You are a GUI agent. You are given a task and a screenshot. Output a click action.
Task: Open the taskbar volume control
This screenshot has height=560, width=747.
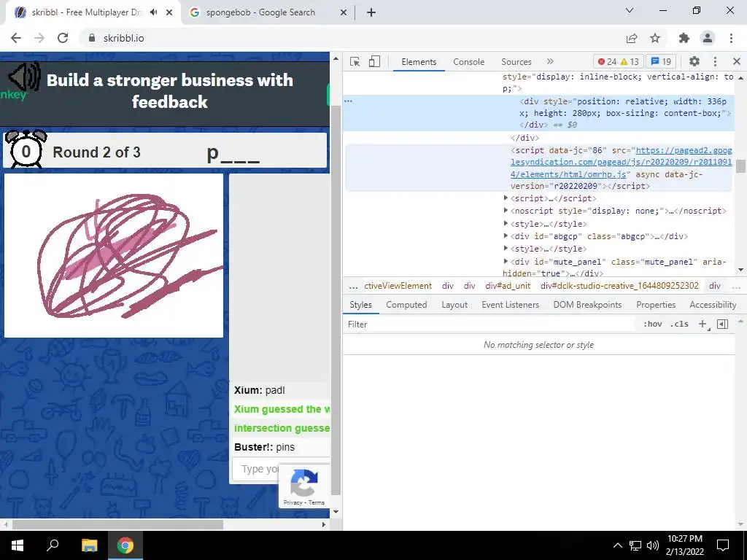(653, 545)
